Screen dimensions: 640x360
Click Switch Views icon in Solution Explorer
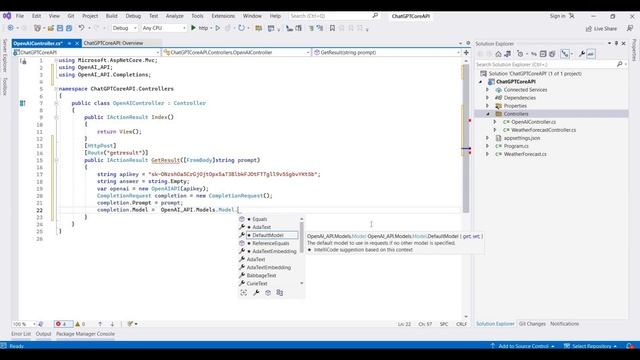tap(507, 54)
